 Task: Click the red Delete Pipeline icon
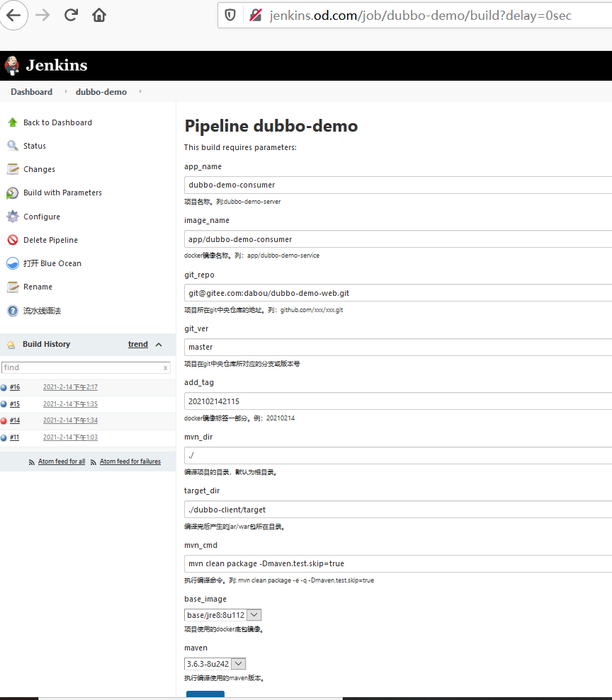(x=13, y=240)
